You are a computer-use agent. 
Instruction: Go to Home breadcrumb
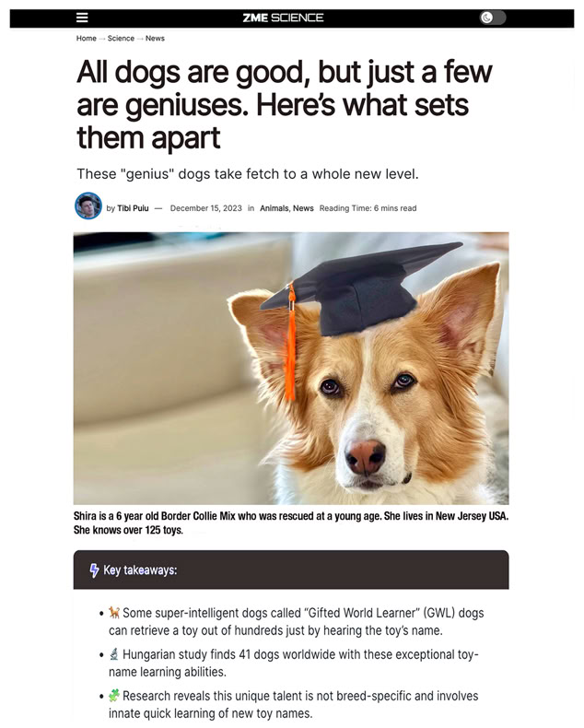87,39
